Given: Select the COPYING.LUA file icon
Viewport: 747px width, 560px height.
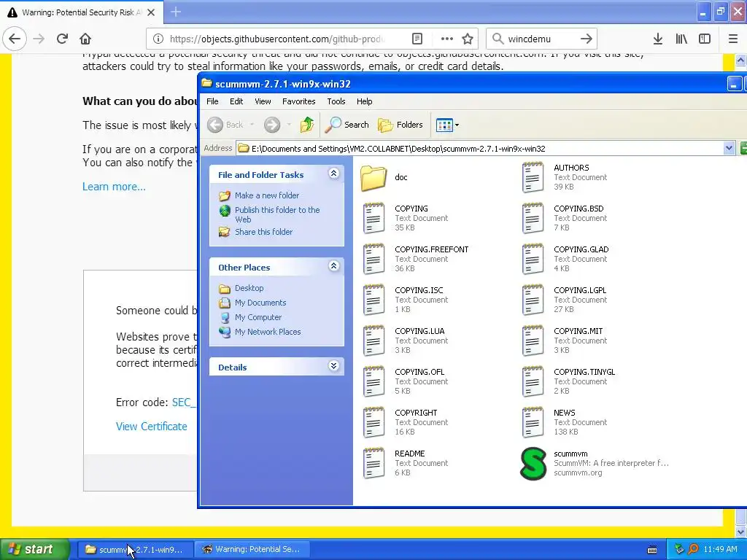Looking at the screenshot, I should [373, 341].
